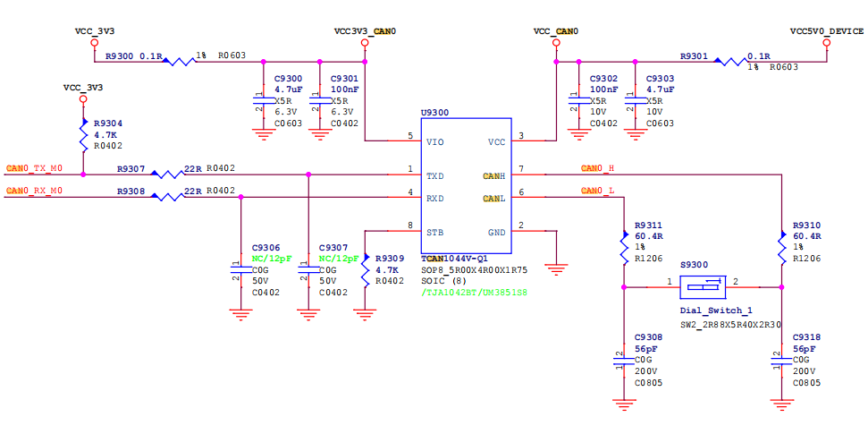Click the VCC3V3_CAN0 power port circle
The image size is (868, 434).
365,43
